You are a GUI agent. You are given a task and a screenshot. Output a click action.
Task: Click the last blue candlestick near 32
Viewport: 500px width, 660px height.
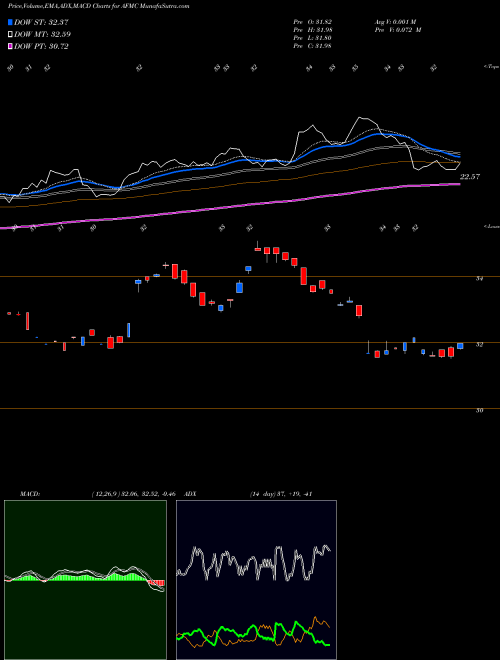(x=460, y=346)
